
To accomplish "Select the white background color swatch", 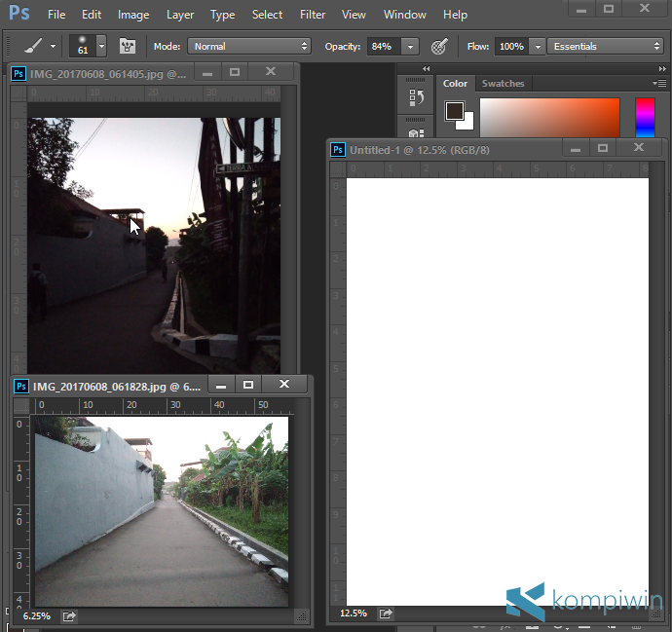I will tap(468, 124).
